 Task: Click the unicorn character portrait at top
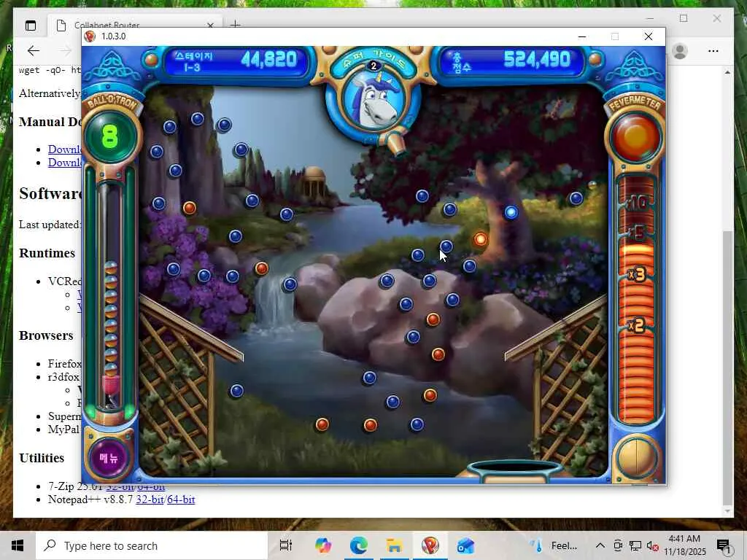tap(373, 104)
